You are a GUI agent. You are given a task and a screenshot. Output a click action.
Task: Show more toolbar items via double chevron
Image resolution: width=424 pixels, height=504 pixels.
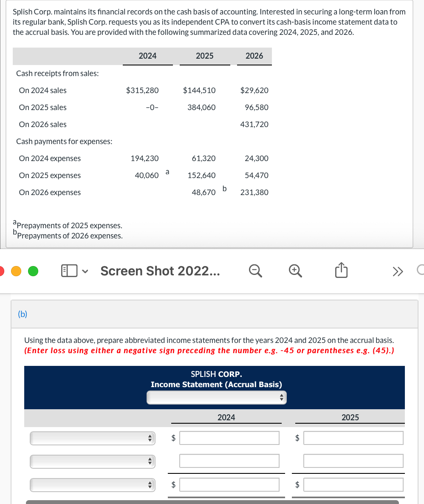pyautogui.click(x=398, y=272)
